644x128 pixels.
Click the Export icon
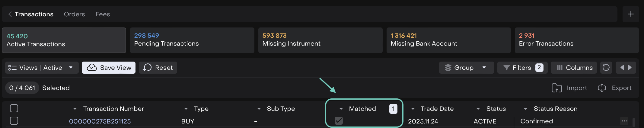602,88
